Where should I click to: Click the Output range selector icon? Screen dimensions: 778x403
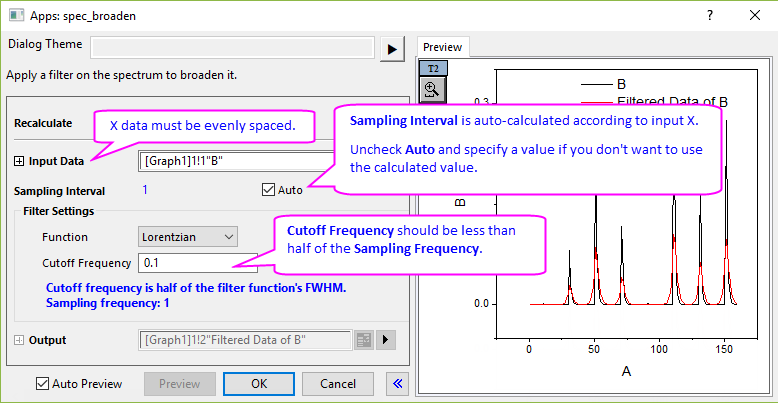click(363, 340)
